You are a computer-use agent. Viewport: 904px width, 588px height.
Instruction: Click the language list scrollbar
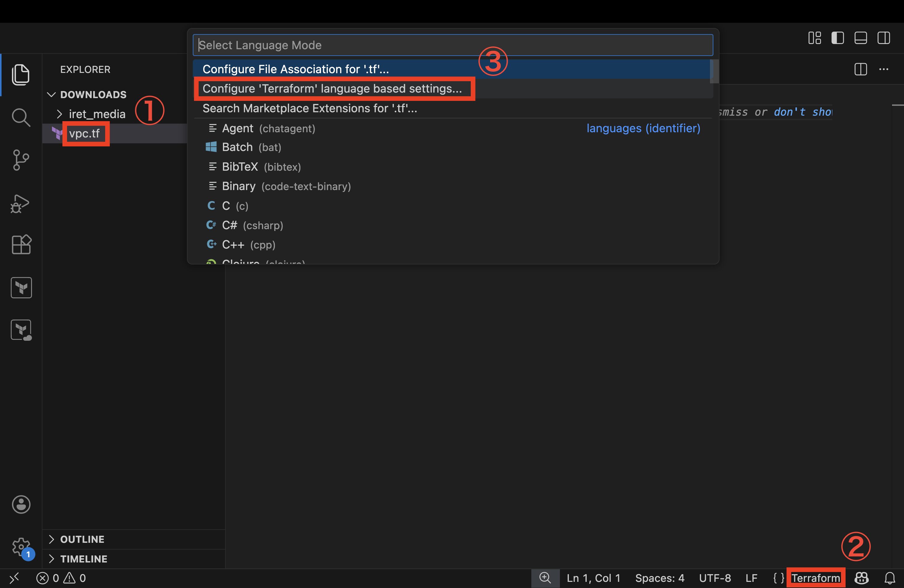(x=714, y=71)
